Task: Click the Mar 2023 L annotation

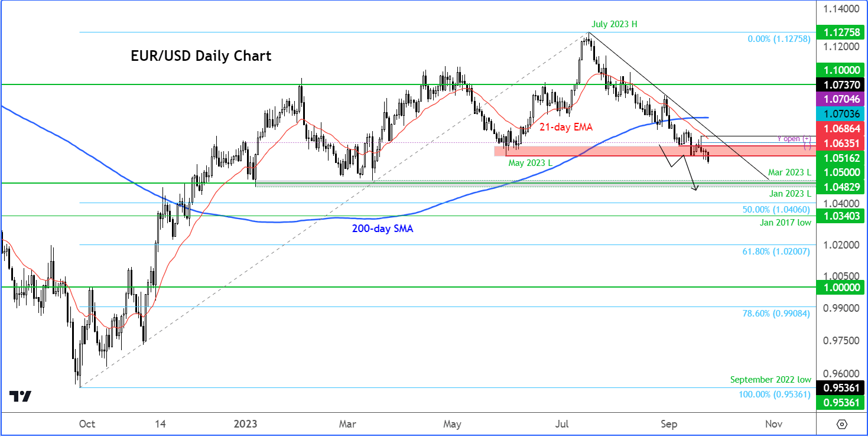Action: coord(789,172)
